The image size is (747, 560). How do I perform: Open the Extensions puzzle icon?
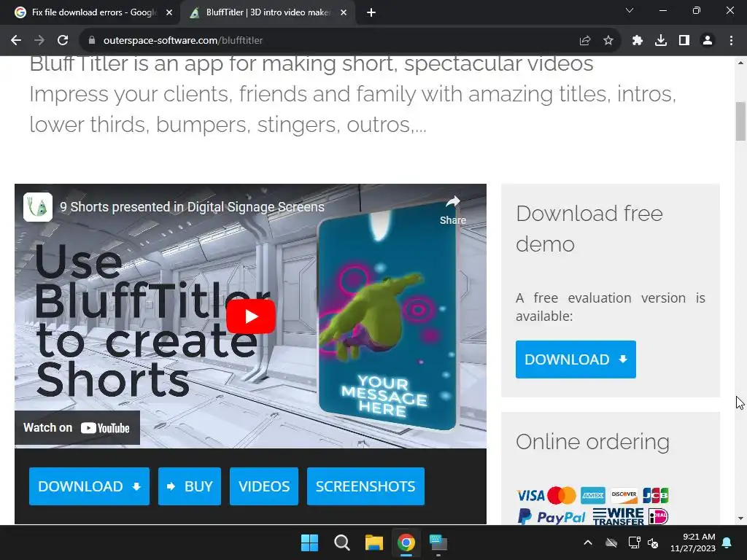pyautogui.click(x=638, y=41)
